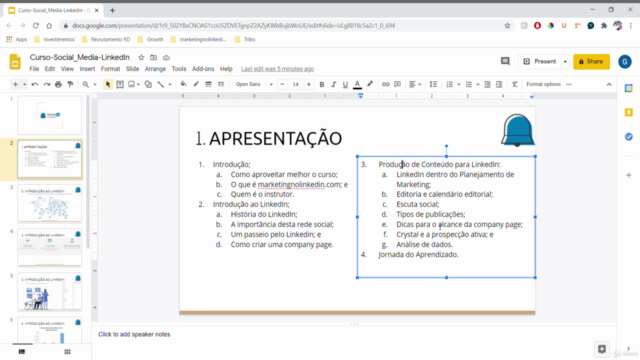Open the line tool dropdown arrow
This screenshot has width=640, height=360.
(170, 84)
